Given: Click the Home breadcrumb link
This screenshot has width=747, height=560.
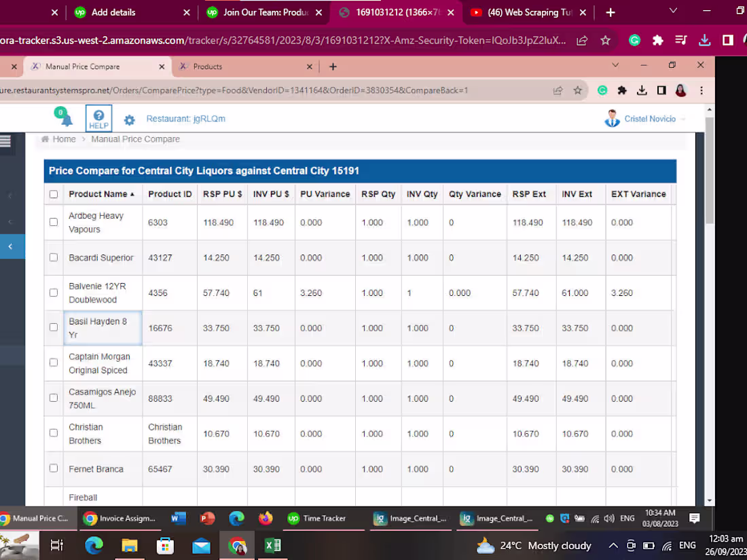Looking at the screenshot, I should click(64, 139).
